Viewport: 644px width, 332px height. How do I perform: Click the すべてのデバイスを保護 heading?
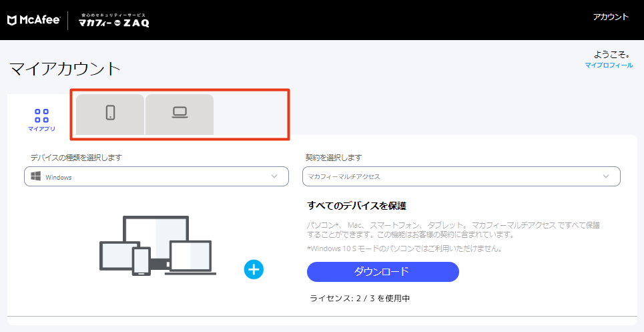click(356, 206)
